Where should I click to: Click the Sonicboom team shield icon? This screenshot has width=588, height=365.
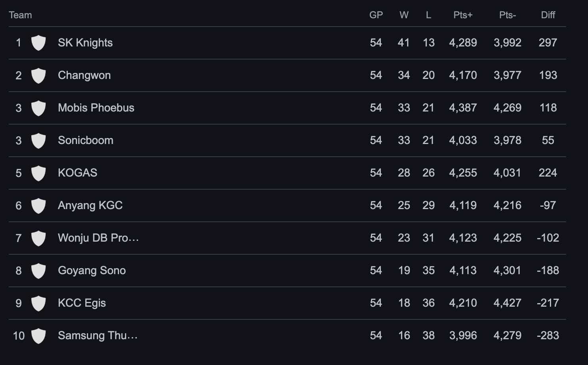(x=38, y=140)
